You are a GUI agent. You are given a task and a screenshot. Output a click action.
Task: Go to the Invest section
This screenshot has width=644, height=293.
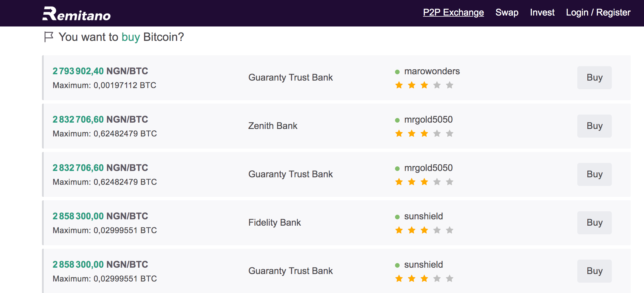coord(542,12)
